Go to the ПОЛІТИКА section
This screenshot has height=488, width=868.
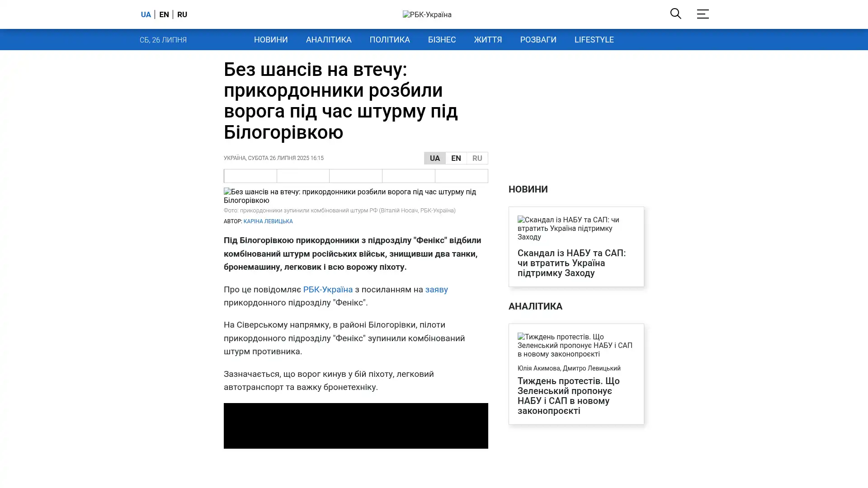tap(389, 40)
